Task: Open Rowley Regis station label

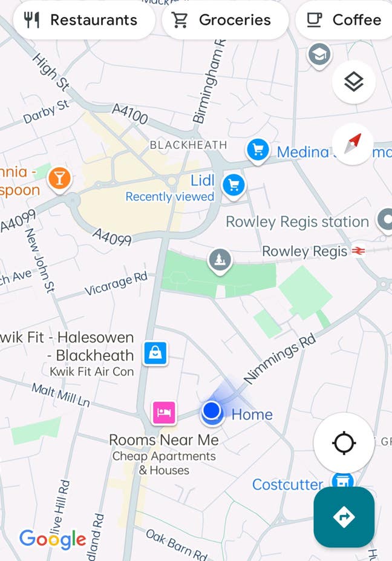Action: (297, 222)
